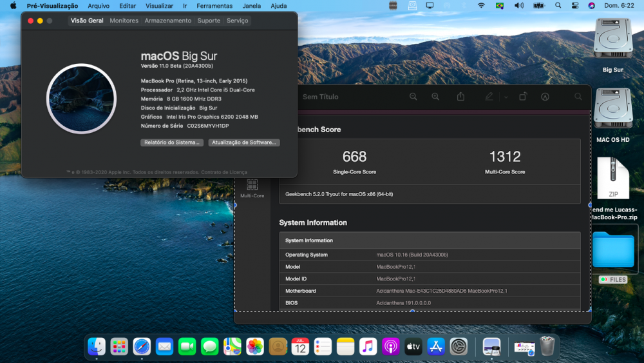Select the highlight pencil tool in Preview
Screen dimensions: 644x363
[489, 97]
